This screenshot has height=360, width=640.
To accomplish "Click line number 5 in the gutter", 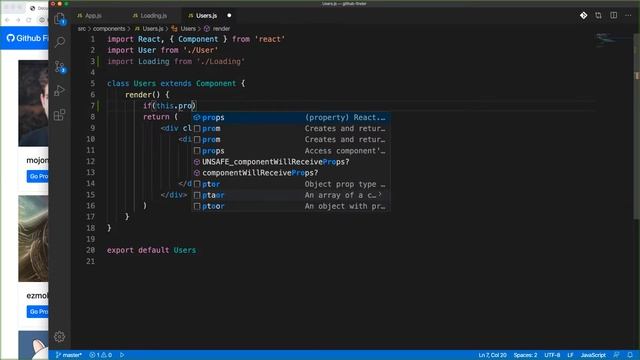I will (93, 84).
